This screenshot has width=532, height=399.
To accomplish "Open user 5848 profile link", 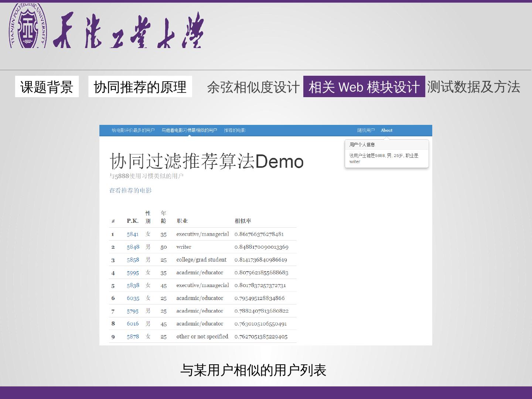I will coord(133,247).
